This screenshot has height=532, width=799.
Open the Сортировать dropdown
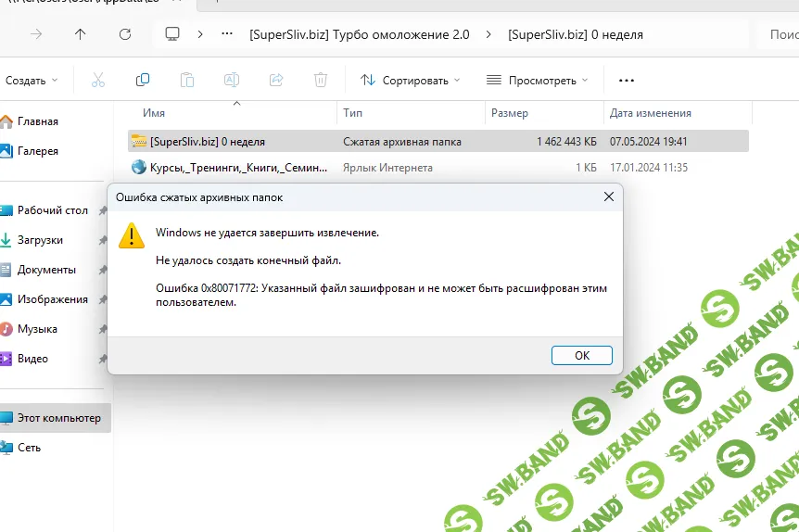click(x=410, y=81)
